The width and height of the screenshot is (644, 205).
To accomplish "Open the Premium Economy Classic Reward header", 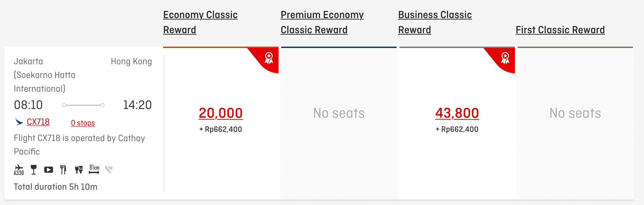I will (322, 22).
